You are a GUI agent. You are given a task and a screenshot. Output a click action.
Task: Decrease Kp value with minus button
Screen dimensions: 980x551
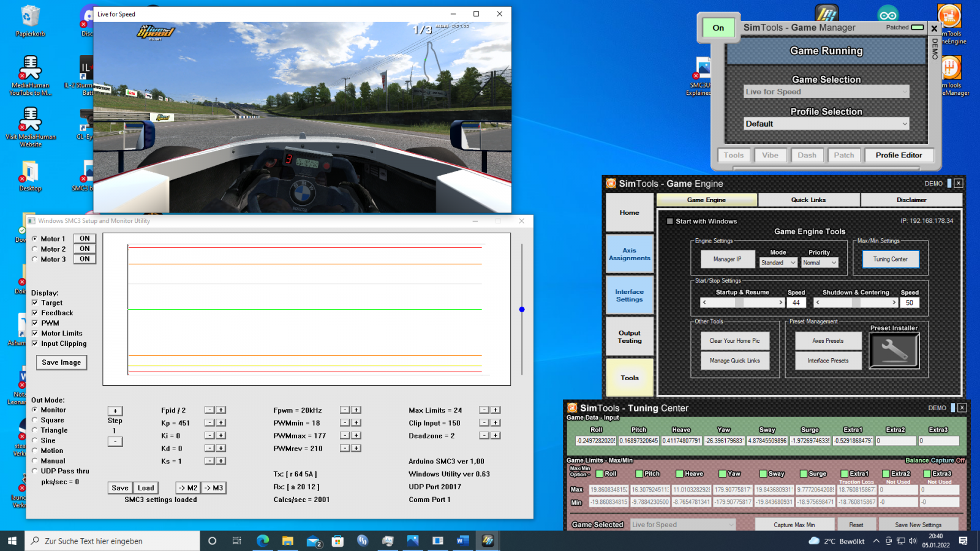point(209,423)
